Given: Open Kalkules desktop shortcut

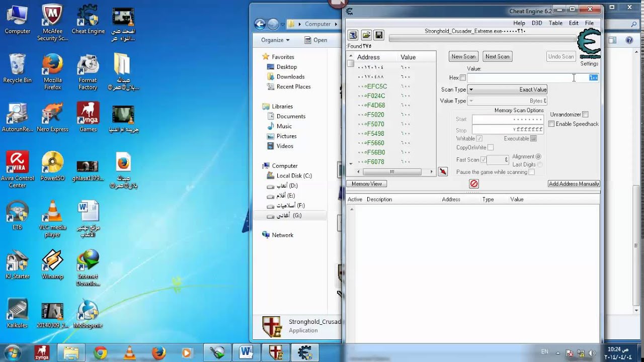Looking at the screenshot, I should pyautogui.click(x=17, y=314).
